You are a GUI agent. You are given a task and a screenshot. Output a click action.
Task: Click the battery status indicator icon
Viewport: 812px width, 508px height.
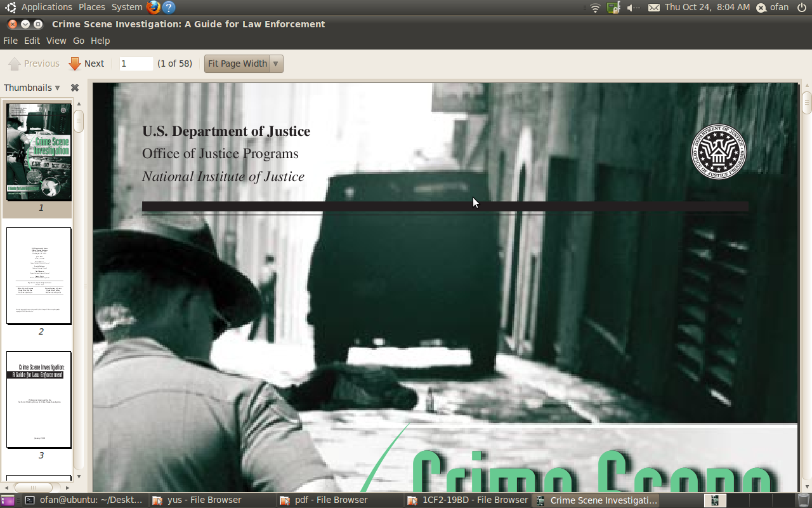pyautogui.click(x=613, y=8)
